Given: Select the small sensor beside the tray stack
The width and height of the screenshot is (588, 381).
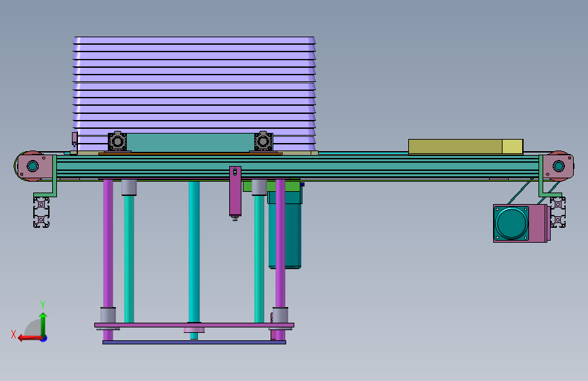Looking at the screenshot, I should [75, 139].
